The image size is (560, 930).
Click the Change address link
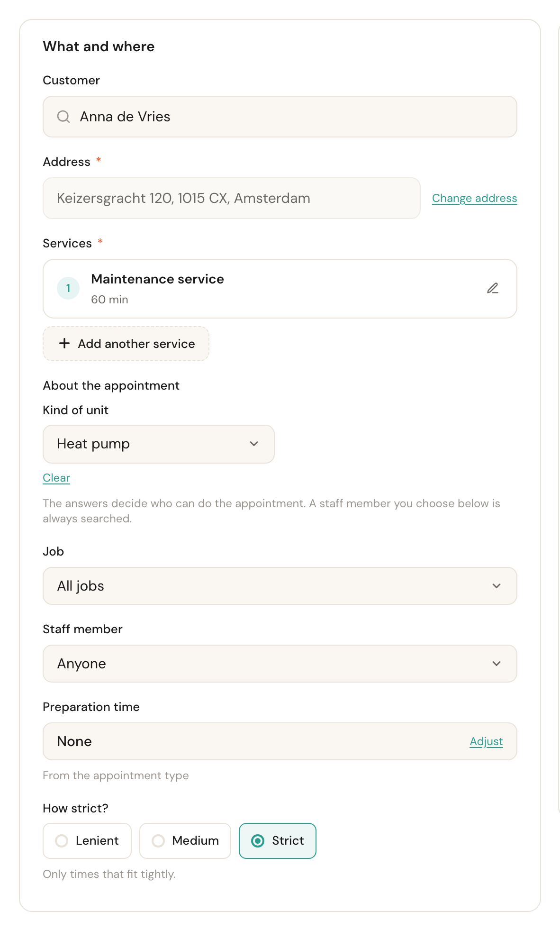point(474,198)
